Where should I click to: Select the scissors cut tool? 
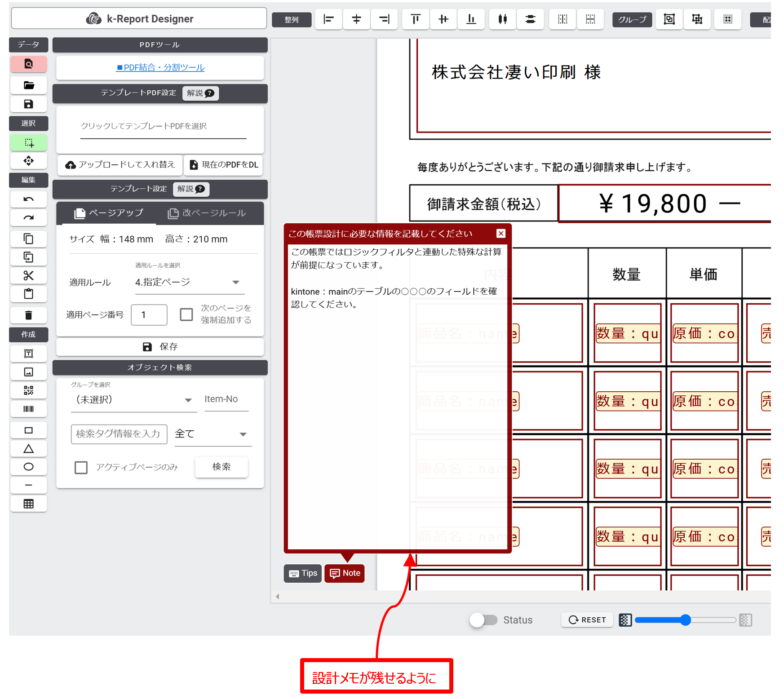coord(28,275)
